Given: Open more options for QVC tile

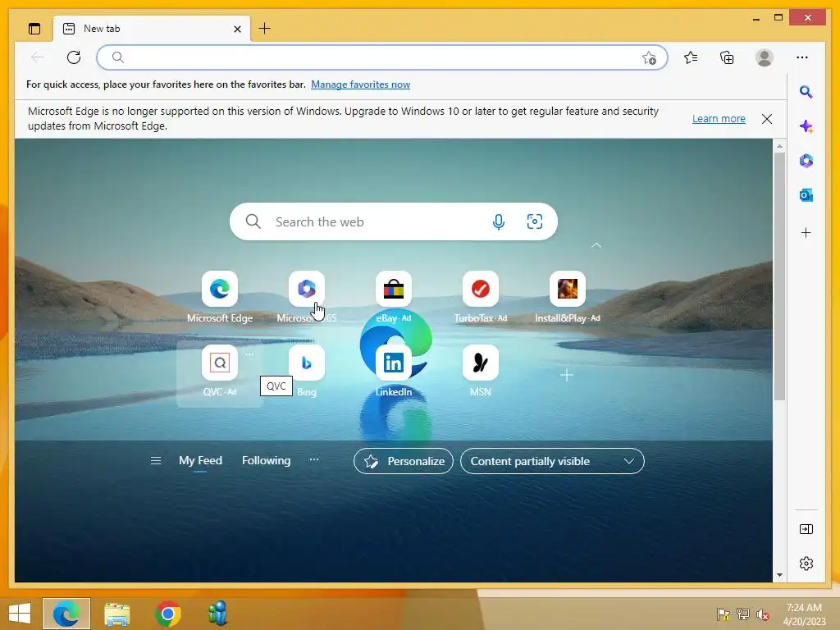Looking at the screenshot, I should tap(249, 354).
